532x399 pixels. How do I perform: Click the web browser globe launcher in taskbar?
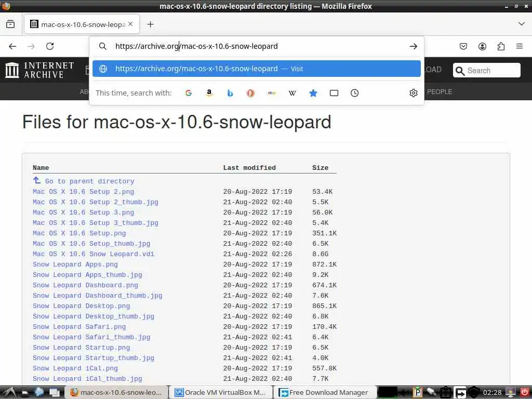[x=39, y=393]
